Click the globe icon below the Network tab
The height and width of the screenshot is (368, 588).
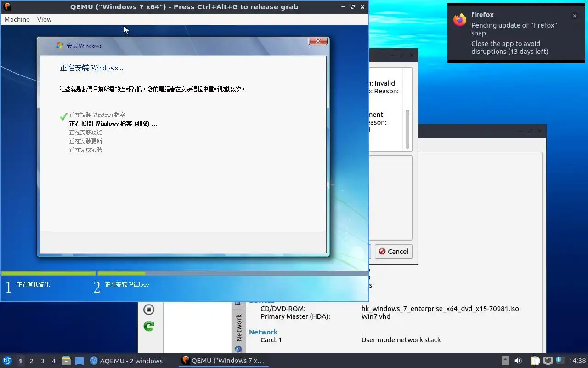coord(238,350)
